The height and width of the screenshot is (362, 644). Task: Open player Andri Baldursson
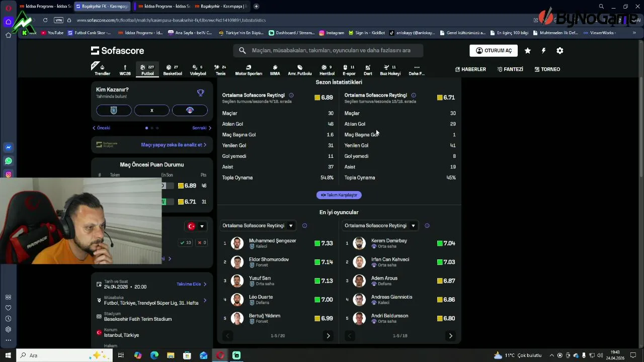400,318
